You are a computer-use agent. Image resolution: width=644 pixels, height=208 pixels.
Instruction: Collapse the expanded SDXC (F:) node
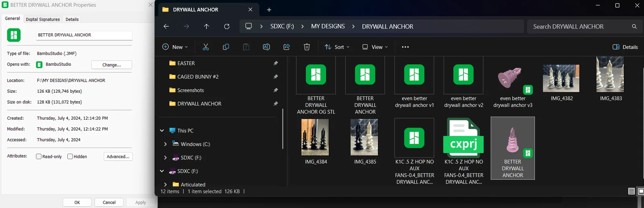pyautogui.click(x=162, y=171)
